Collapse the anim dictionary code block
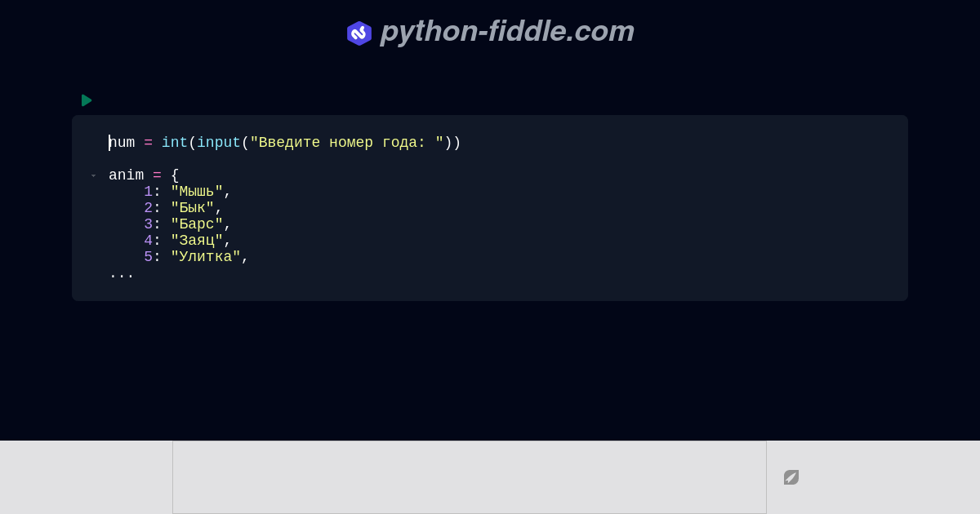This screenshot has width=980, height=514. [x=93, y=175]
